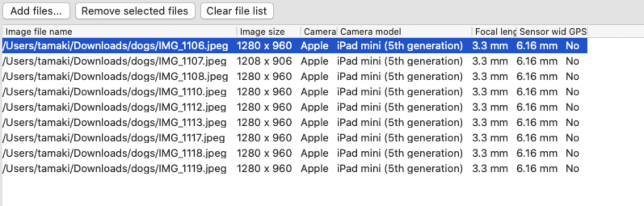Click the Camera model column header

(x=370, y=32)
